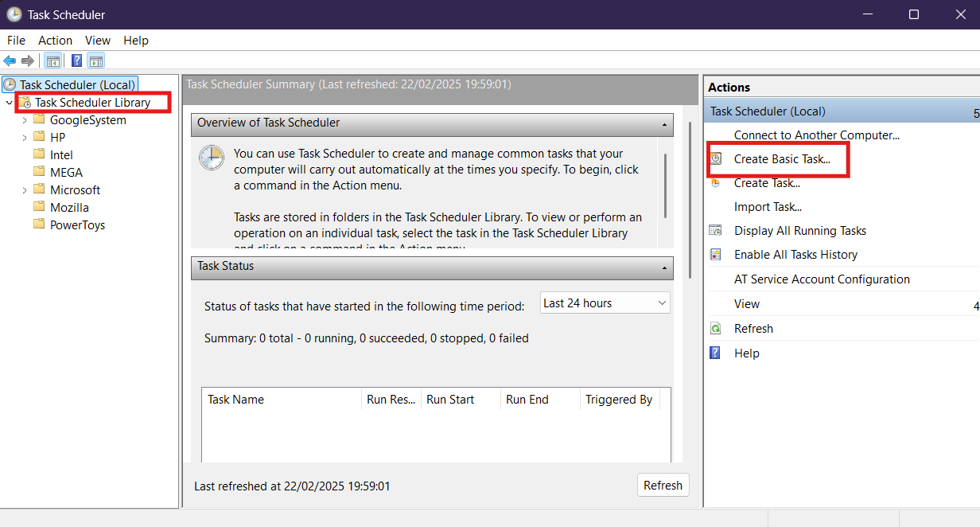Click the Create Task icon in Actions

click(x=716, y=182)
